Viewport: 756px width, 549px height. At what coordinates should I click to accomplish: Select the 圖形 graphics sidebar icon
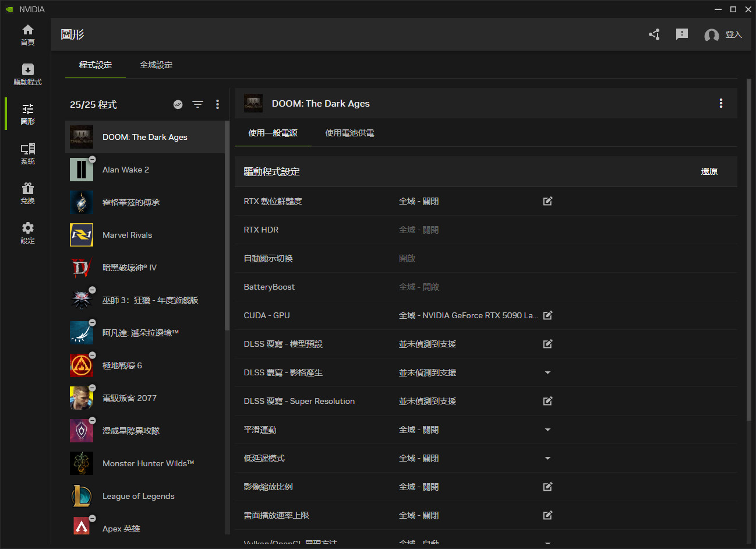click(x=27, y=114)
